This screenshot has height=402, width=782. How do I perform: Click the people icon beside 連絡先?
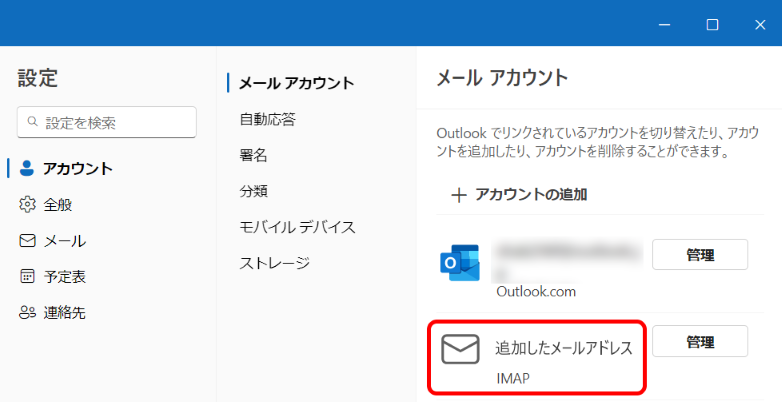click(x=27, y=313)
